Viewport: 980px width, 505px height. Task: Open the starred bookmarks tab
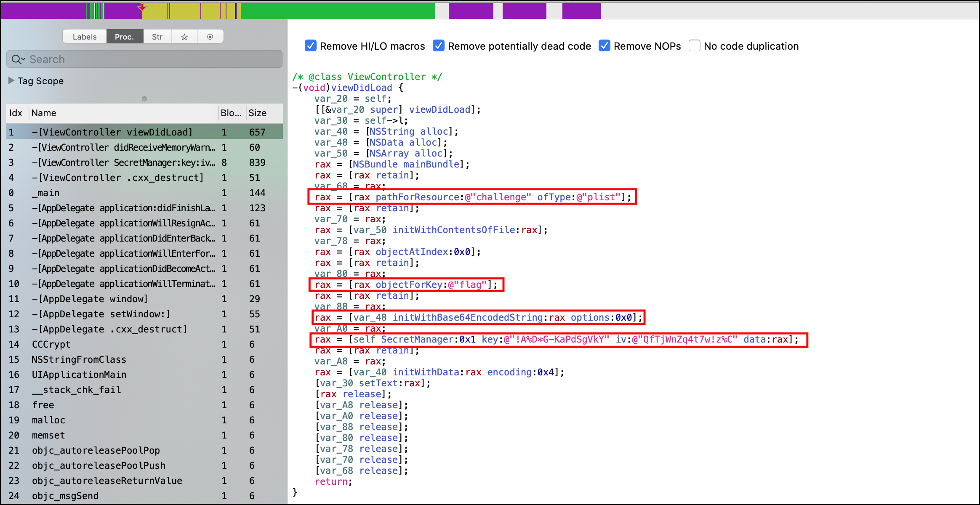tap(184, 37)
